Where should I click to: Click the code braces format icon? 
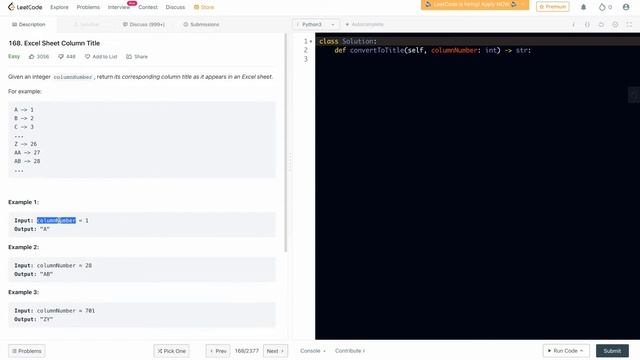tap(587, 24)
